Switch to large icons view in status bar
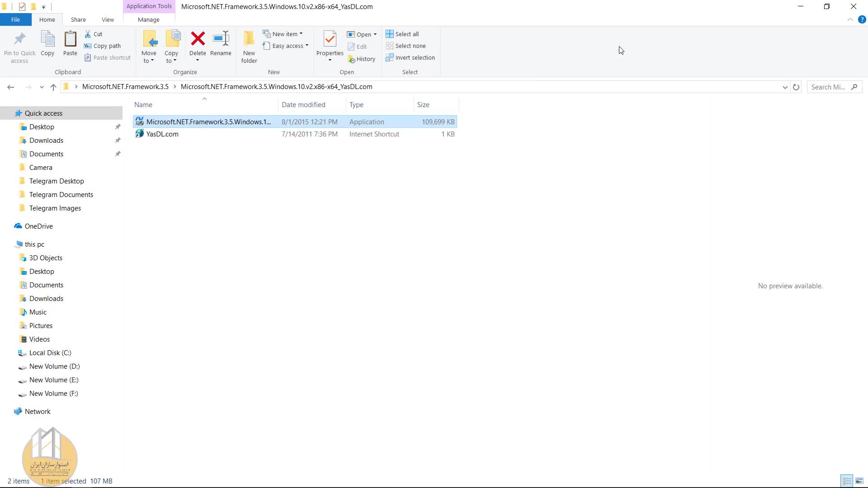 859,481
